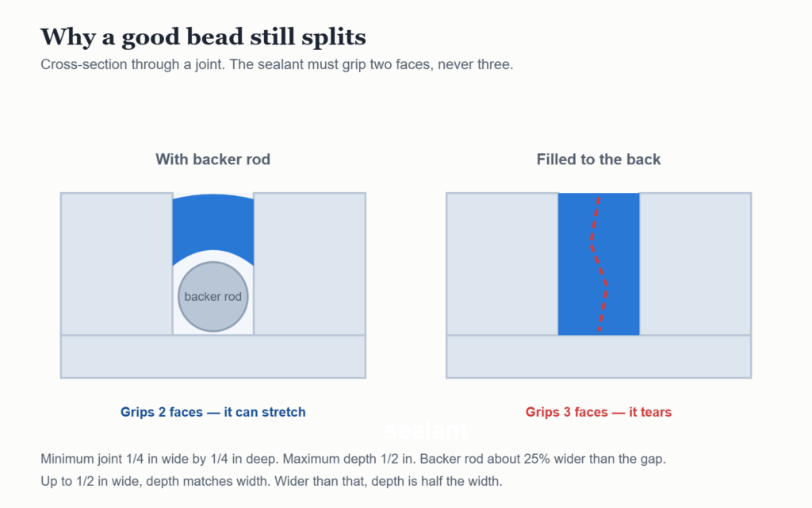Select the 'Filled to the back' heading
The width and height of the screenshot is (812, 508).
(x=599, y=159)
